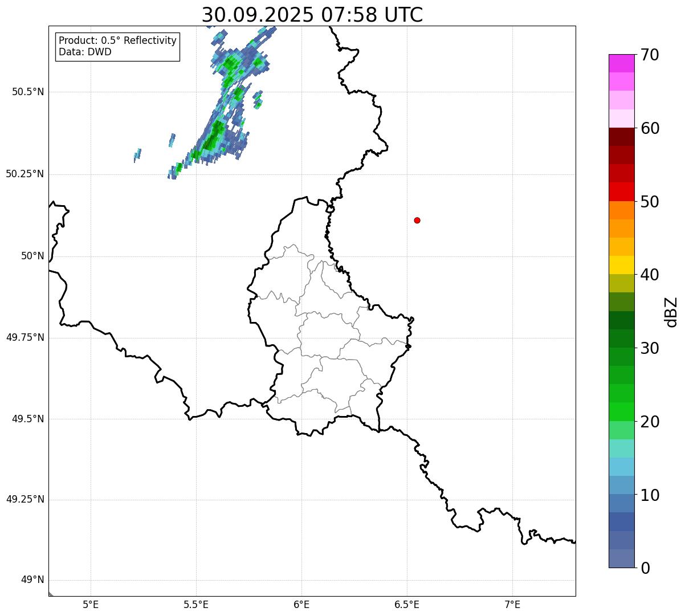685x616 pixels.
Task: Click the '49.5°N' latitude label
Action: tap(28, 419)
